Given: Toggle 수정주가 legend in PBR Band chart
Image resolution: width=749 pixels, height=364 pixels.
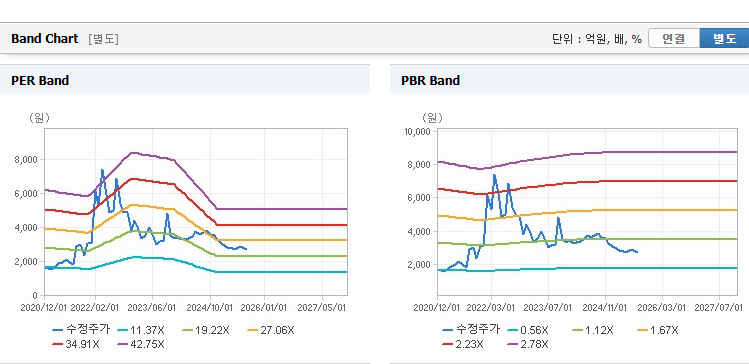Looking at the screenshot, I should click(x=471, y=330).
